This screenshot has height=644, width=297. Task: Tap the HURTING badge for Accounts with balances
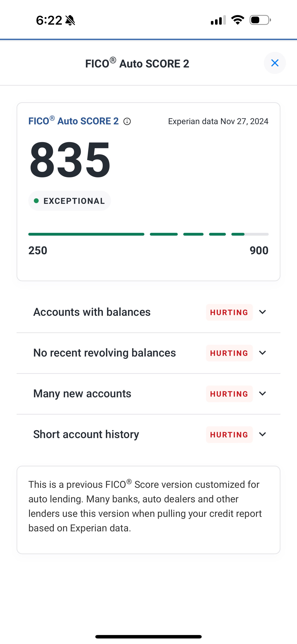click(229, 312)
